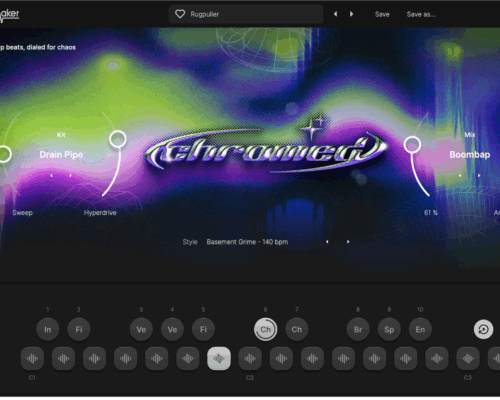
Task: Open the Drain Pipe kit selector
Action: coord(61,155)
